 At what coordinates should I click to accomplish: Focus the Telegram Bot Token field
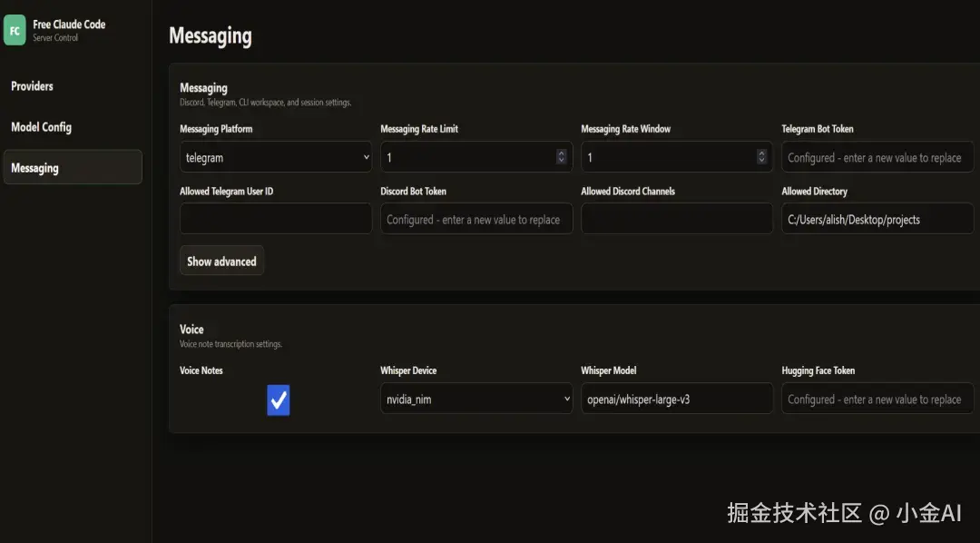(x=877, y=157)
